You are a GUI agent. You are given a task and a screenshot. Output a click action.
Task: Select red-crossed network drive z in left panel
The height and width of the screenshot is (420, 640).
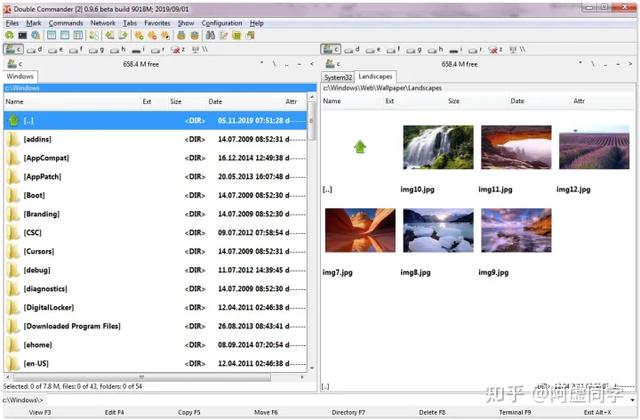(178, 50)
